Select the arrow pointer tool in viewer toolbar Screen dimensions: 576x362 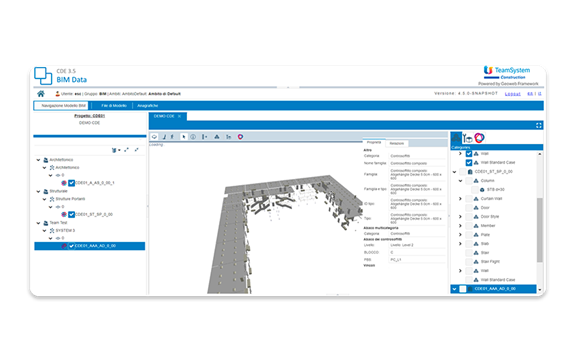coord(184,137)
